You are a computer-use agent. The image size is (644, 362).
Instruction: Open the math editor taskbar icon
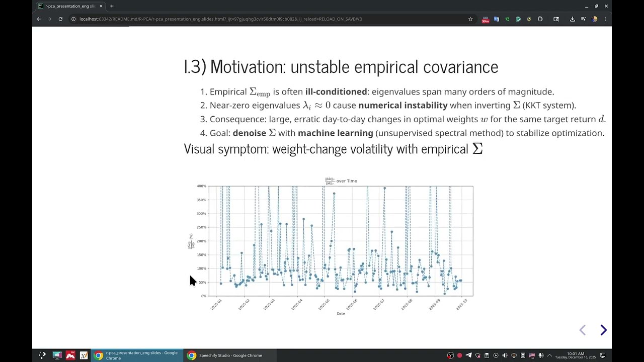click(x=84, y=355)
